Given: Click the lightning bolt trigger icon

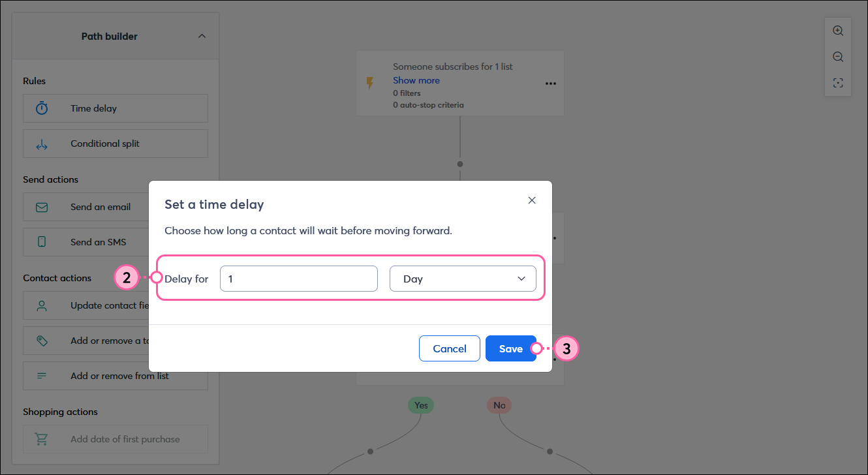Looking at the screenshot, I should point(371,83).
